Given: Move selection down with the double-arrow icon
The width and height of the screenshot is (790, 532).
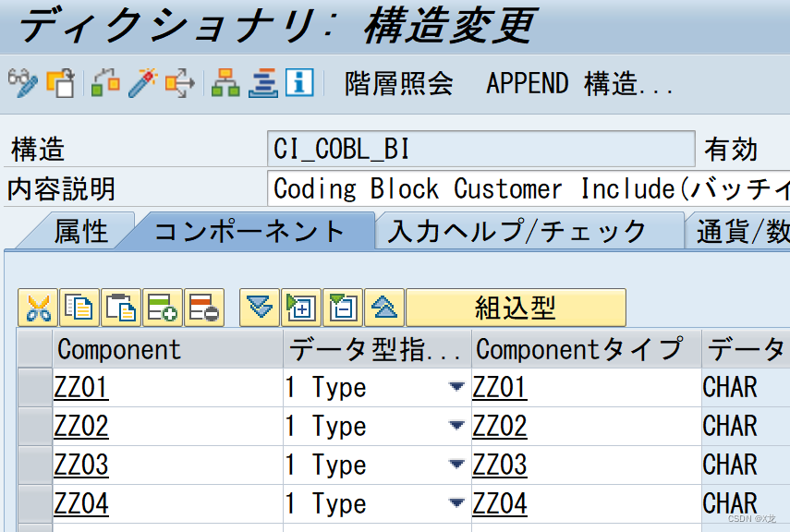Looking at the screenshot, I should 260,307.
